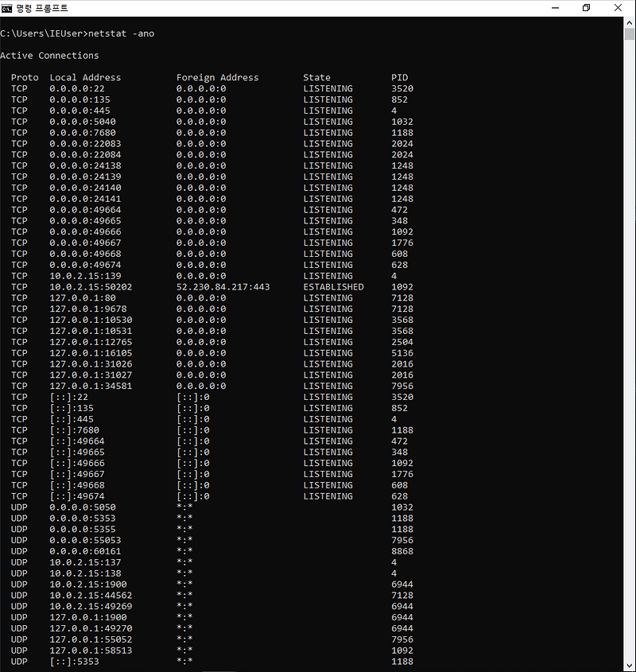
Task: Select UDP local address 127.0.0.1:55052
Action: (91, 639)
